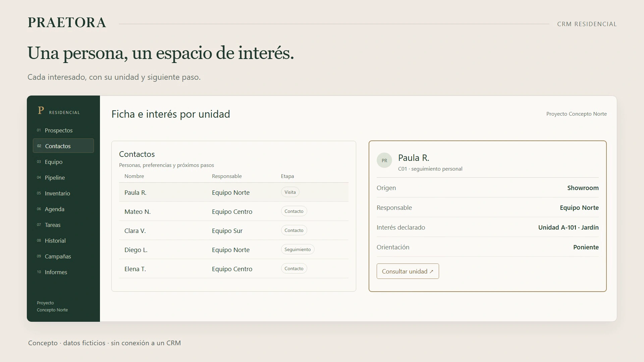Click the Visita stage badge
This screenshot has width=644, height=362.
tap(290, 192)
